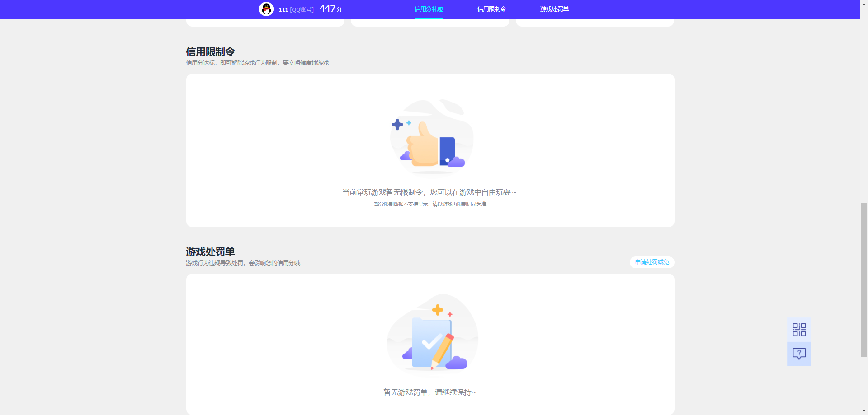Click the 111 [QQ账号] account name
Screen dimensions: 868x415
(x=296, y=9)
